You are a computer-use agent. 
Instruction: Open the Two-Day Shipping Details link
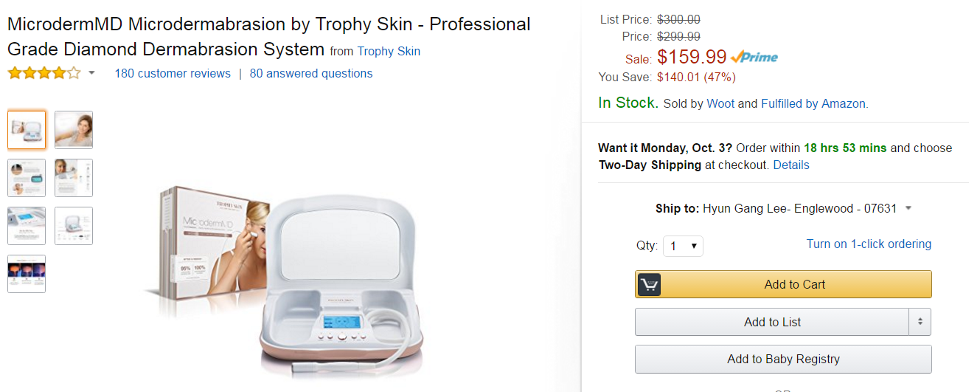(x=791, y=165)
